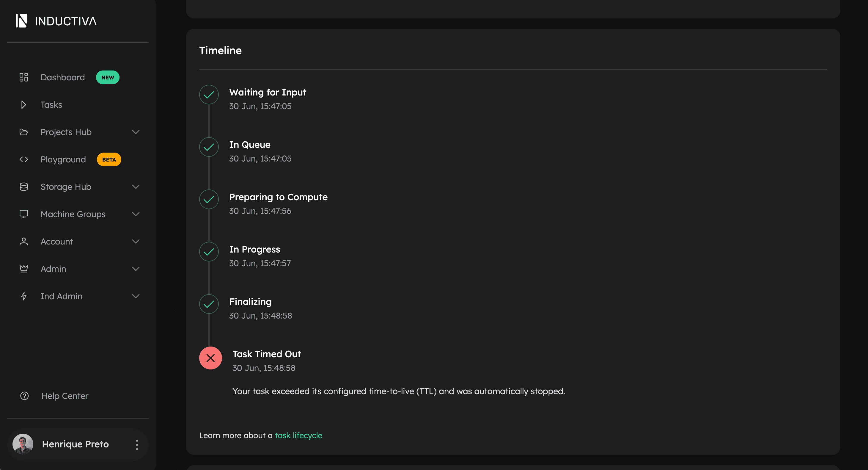Select the Admin crown icon
This screenshot has width=868, height=470.
coord(23,269)
